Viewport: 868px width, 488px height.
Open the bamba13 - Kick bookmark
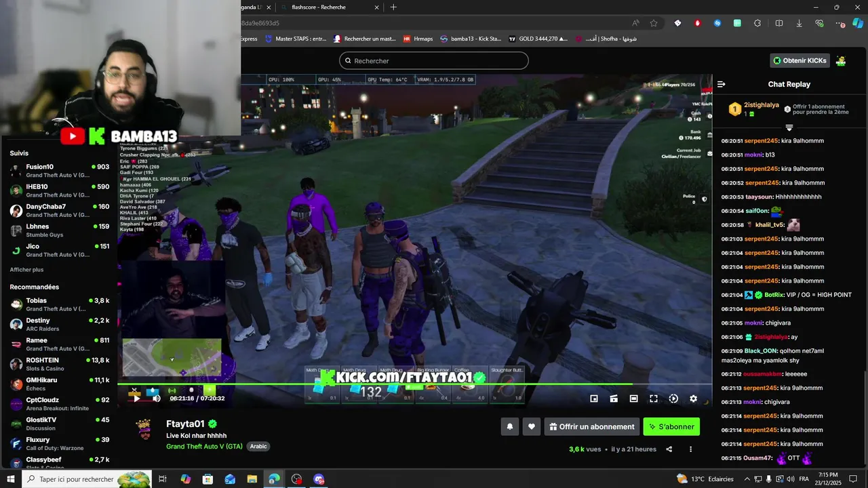pyautogui.click(x=471, y=39)
